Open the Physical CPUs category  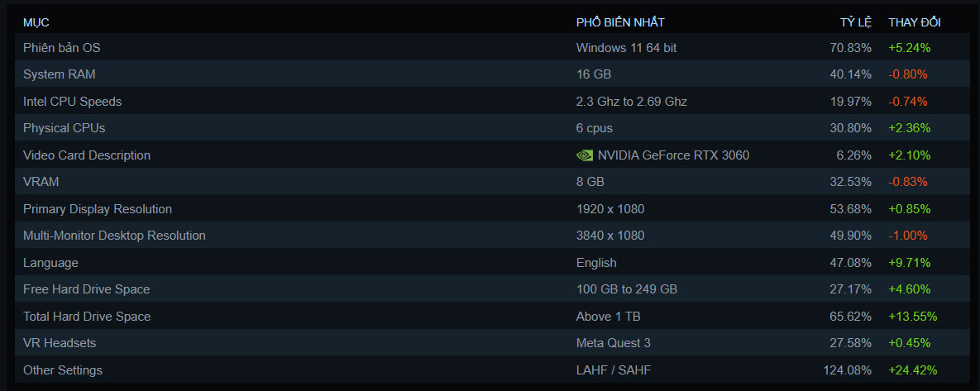tap(65, 128)
